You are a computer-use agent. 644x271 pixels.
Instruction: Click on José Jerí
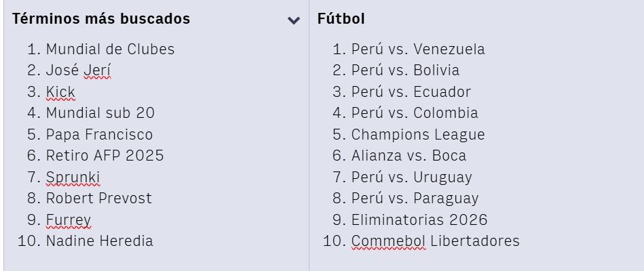click(78, 70)
